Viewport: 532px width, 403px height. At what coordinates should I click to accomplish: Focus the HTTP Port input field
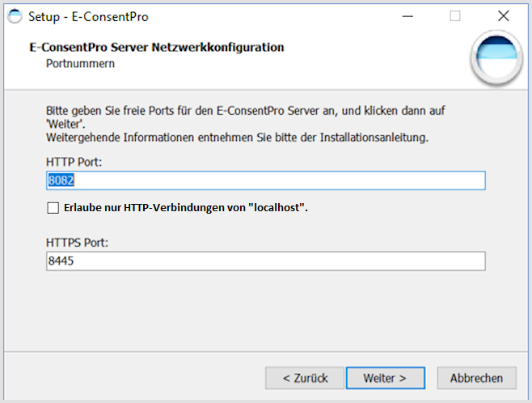point(266,180)
